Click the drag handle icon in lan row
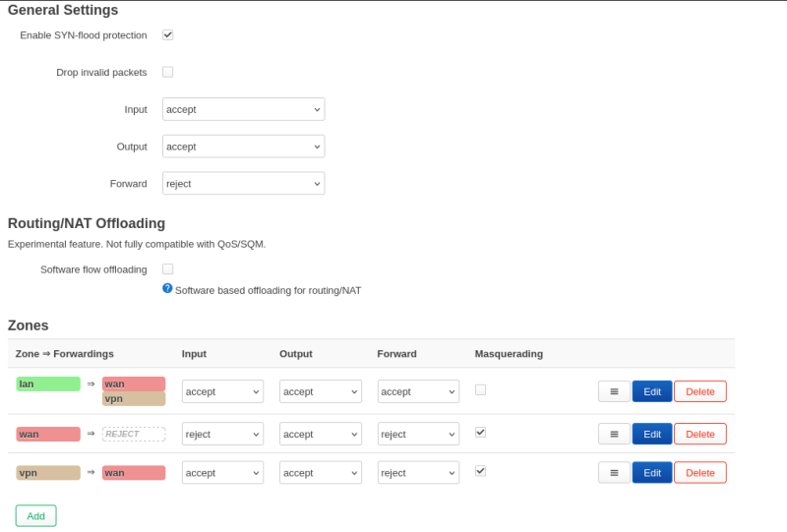787x532 pixels. click(x=614, y=391)
